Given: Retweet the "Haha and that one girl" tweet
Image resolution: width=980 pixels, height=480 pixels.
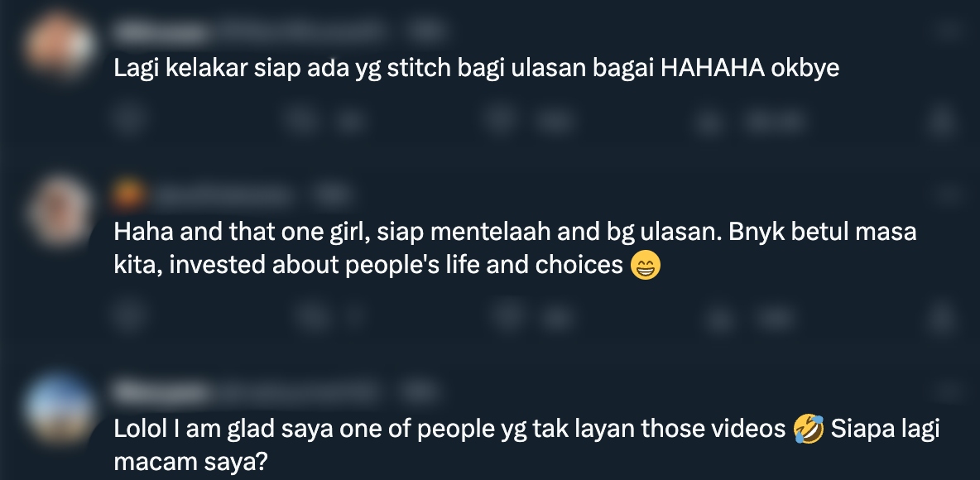Looking at the screenshot, I should pyautogui.click(x=313, y=318).
